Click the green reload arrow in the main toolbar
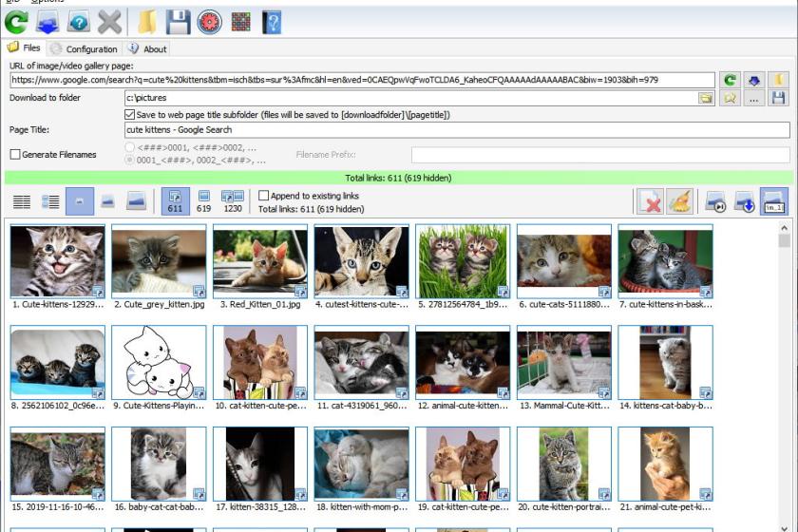The height and width of the screenshot is (532, 798). [x=16, y=23]
